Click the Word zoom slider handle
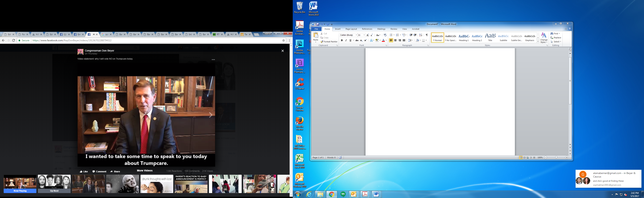The height and width of the screenshot is (198, 644). pyautogui.click(x=556, y=158)
